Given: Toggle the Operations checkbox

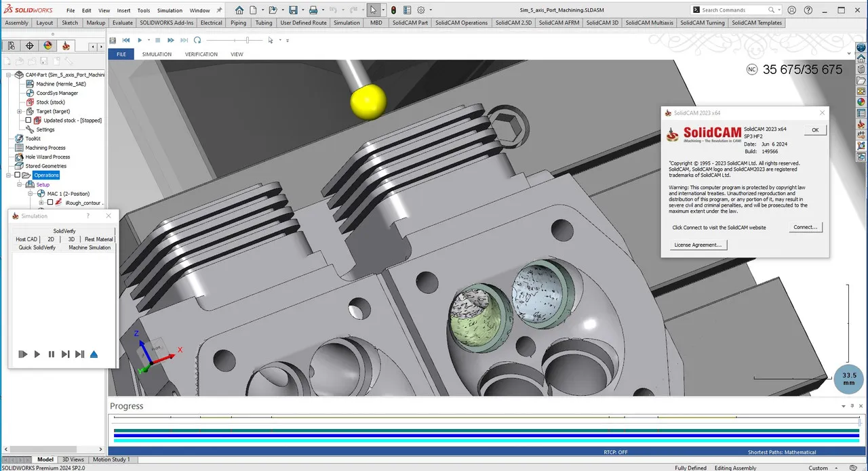Looking at the screenshot, I should [18, 175].
